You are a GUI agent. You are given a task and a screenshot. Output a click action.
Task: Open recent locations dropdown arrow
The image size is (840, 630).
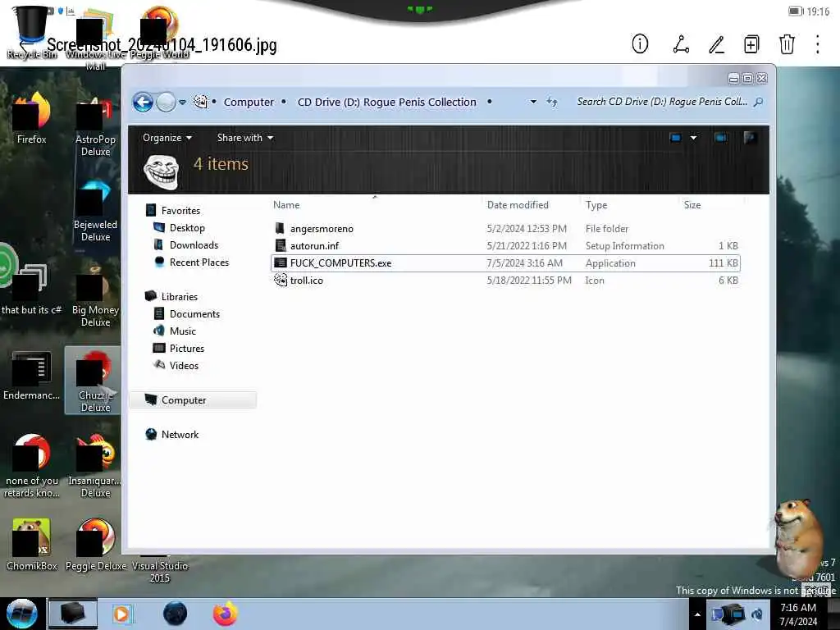pos(183,103)
